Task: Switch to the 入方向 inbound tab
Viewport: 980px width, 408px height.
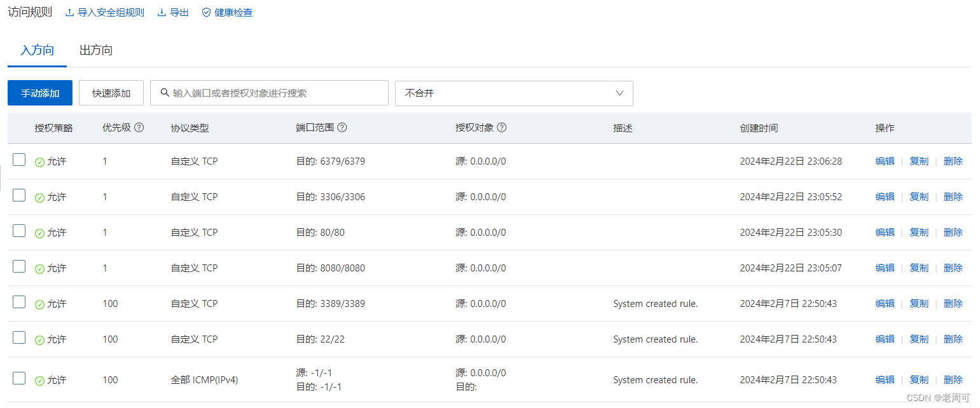Action: (x=37, y=50)
